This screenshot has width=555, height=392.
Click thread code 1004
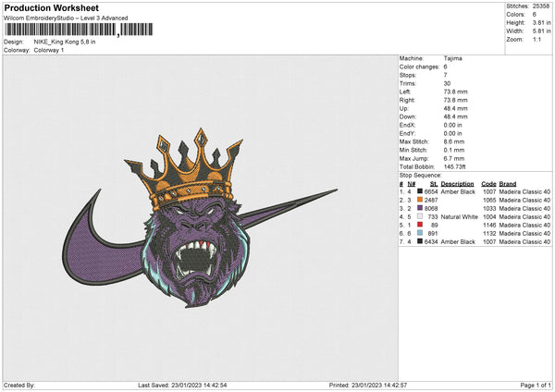coord(489,217)
